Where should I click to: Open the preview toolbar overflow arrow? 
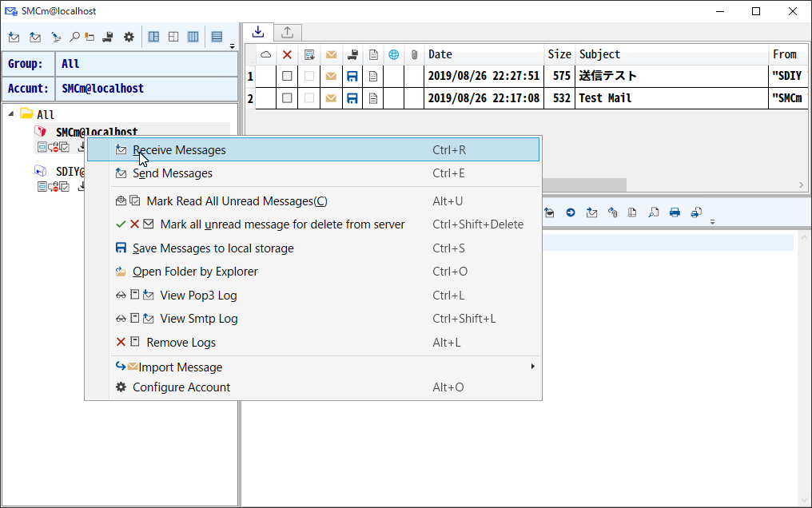pyautogui.click(x=713, y=222)
